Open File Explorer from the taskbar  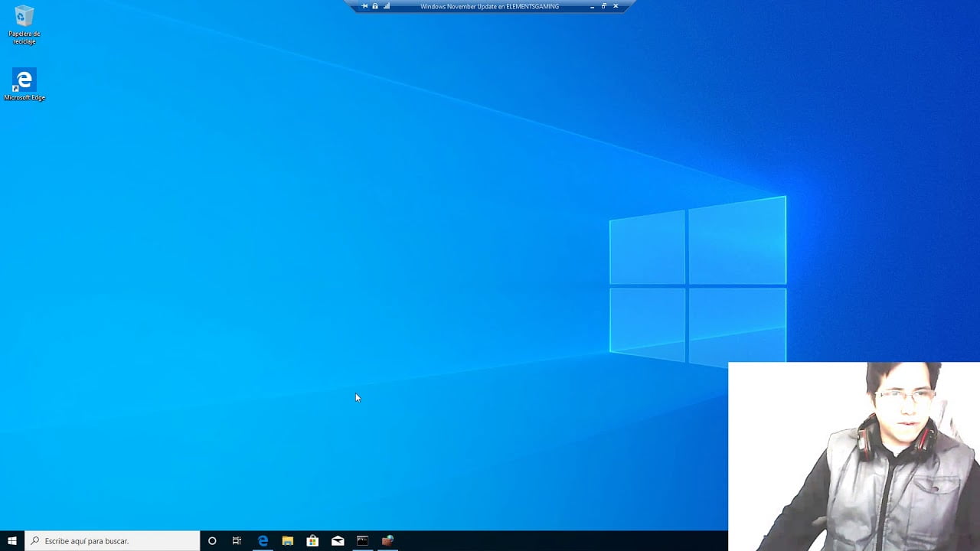tap(287, 541)
